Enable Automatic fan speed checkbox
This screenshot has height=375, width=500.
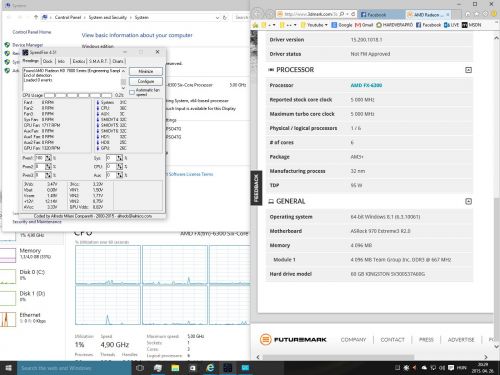click(132, 92)
